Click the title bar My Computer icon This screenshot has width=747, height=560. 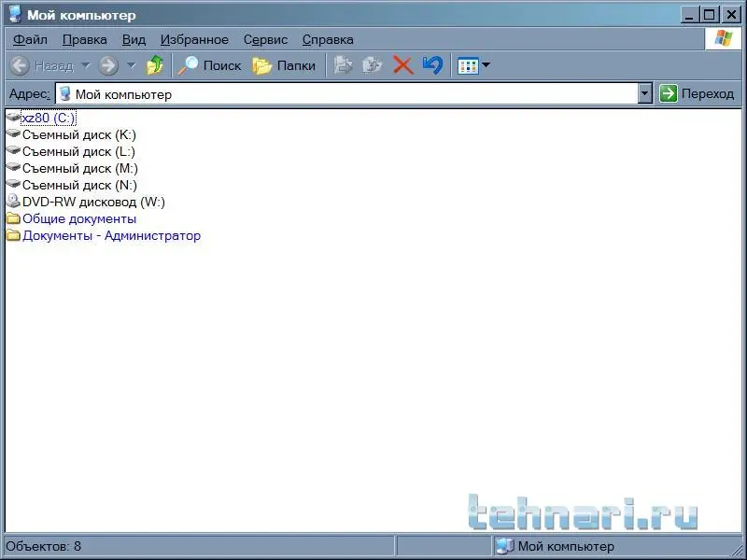pyautogui.click(x=15, y=14)
